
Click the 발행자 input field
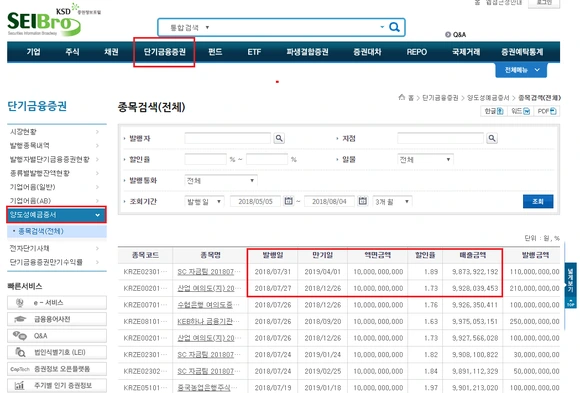pyautogui.click(x=227, y=138)
